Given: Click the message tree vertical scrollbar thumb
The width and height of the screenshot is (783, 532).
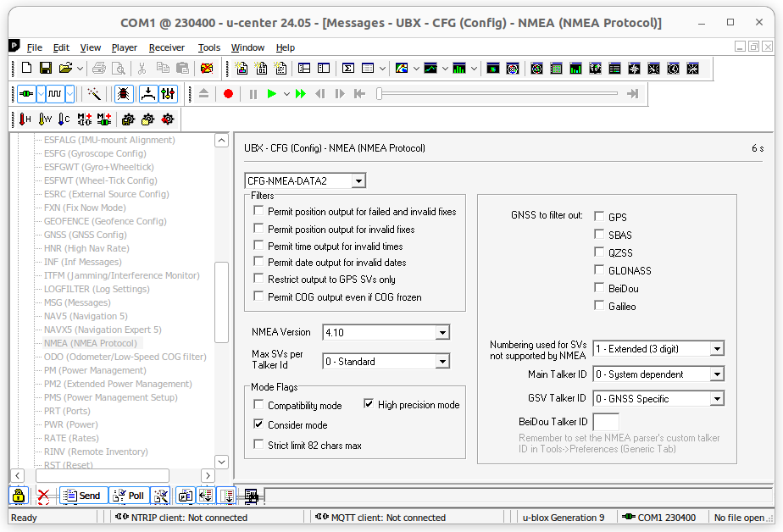Looking at the screenshot, I should point(221,302).
